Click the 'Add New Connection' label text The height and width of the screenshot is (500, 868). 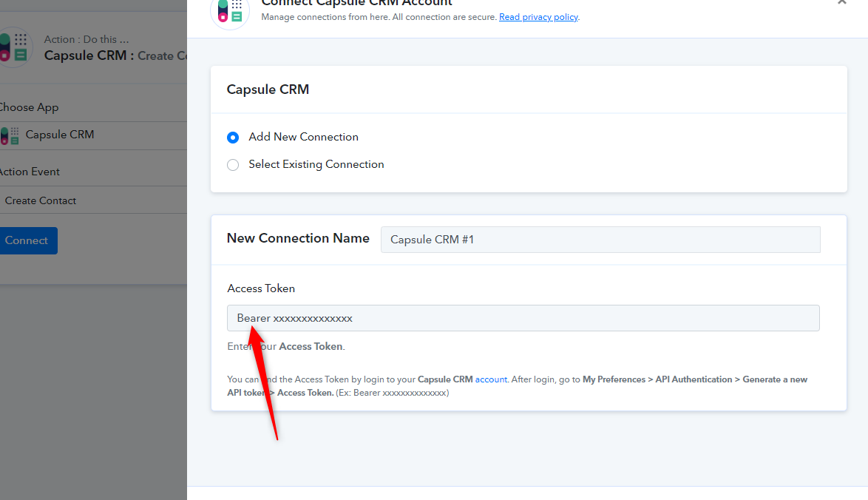pyautogui.click(x=303, y=137)
